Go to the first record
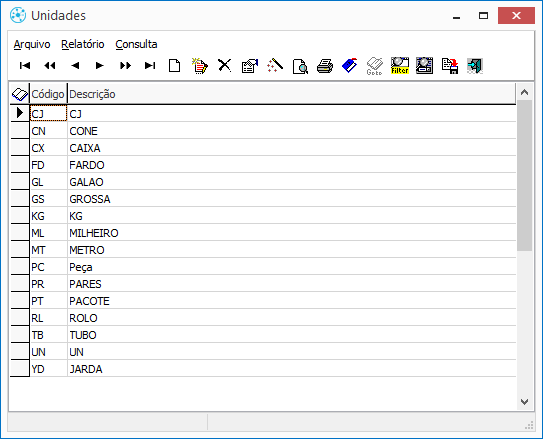Screen dimensions: 543x439 [25, 65]
